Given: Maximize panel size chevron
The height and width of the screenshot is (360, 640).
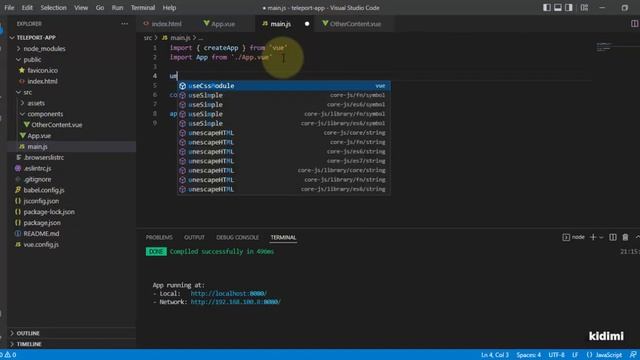Looking at the screenshot, I should (x=637, y=237).
